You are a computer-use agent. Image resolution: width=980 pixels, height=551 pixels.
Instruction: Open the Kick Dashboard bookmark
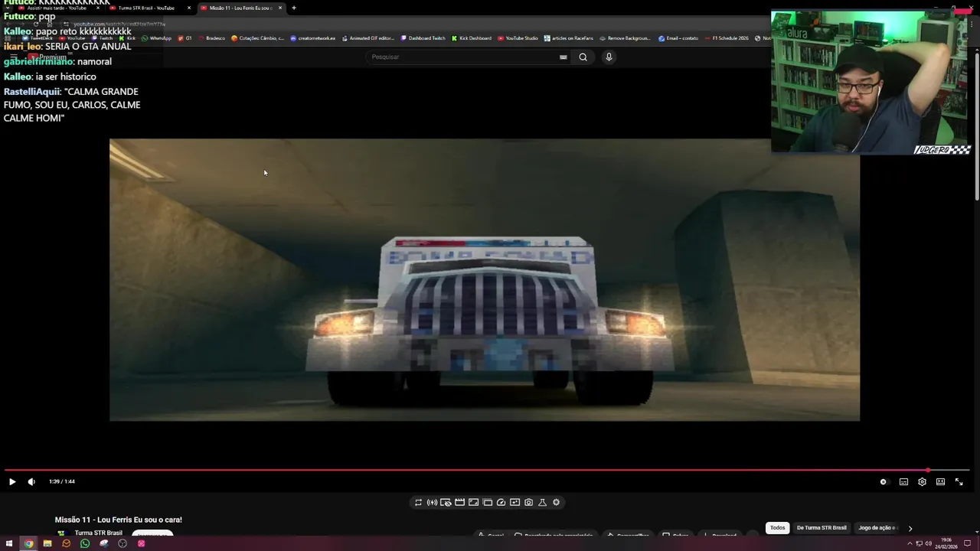(472, 38)
